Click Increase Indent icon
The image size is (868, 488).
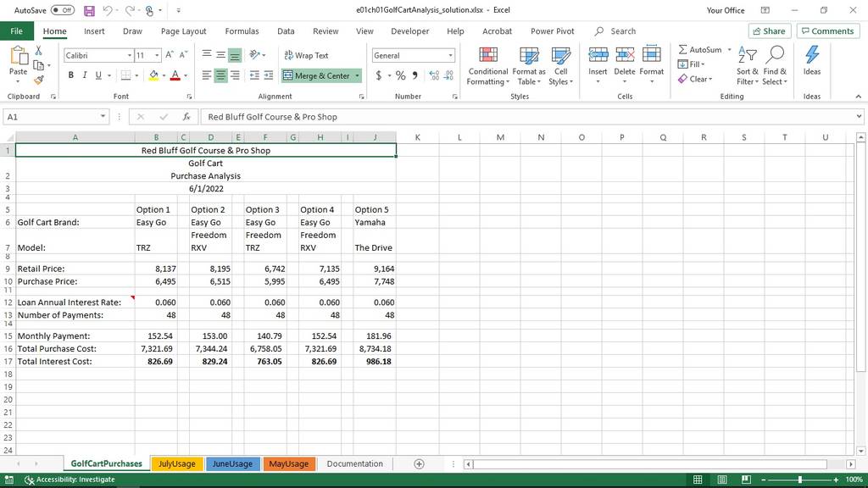(x=269, y=75)
